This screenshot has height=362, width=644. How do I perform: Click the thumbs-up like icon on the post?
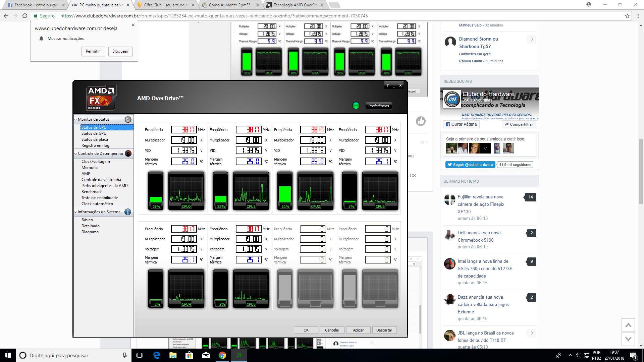coord(421,121)
